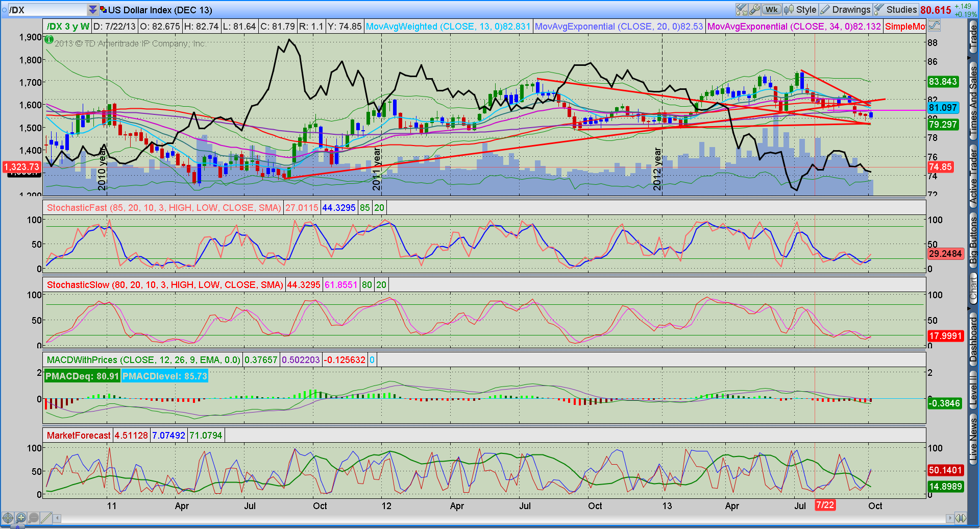This screenshot has height=529, width=980.
Task: Open the Live News side tab
Action: 973,440
